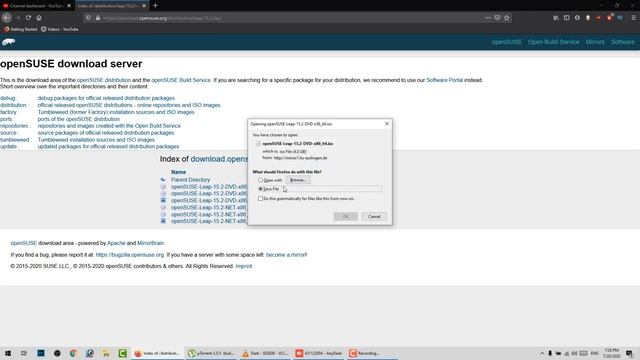The height and width of the screenshot is (360, 640).
Task: Open the Firefox Library icon
Action: 556,18
